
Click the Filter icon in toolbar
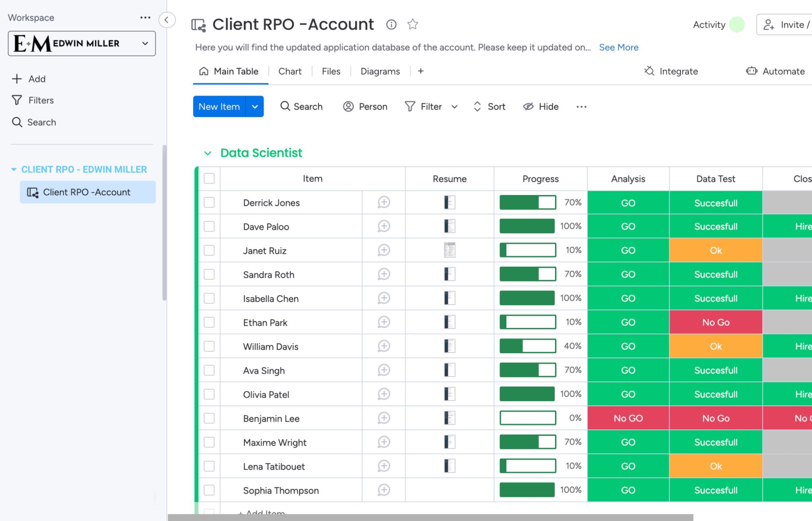(411, 107)
